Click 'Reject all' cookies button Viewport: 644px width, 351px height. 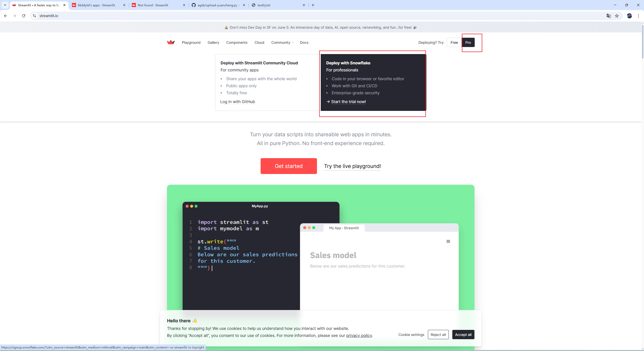[x=438, y=335]
